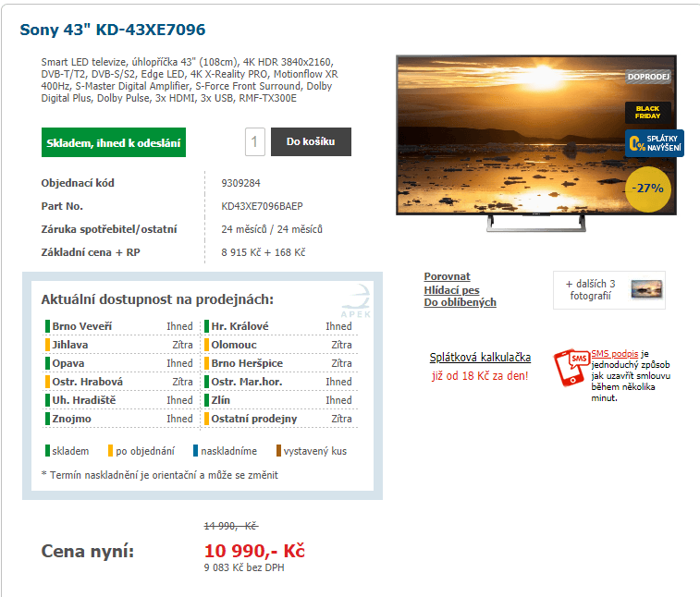The height and width of the screenshot is (597, 700).
Task: Open Splátková kalkulačka link
Action: 480,358
